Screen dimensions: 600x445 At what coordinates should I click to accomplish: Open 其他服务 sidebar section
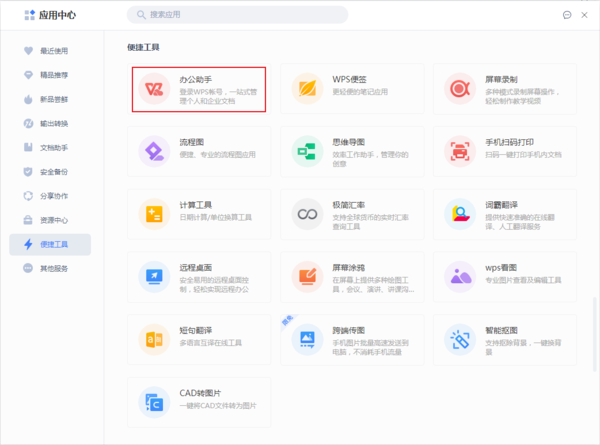[x=54, y=269]
